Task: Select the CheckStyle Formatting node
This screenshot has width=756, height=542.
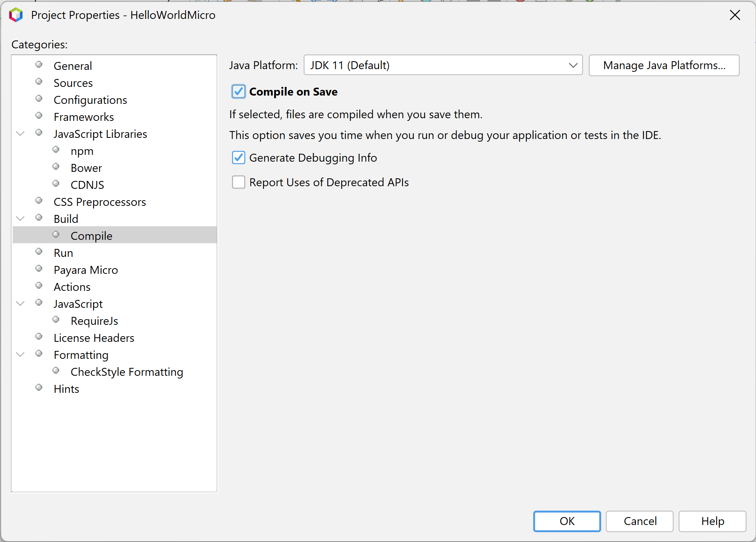Action: pyautogui.click(x=127, y=372)
